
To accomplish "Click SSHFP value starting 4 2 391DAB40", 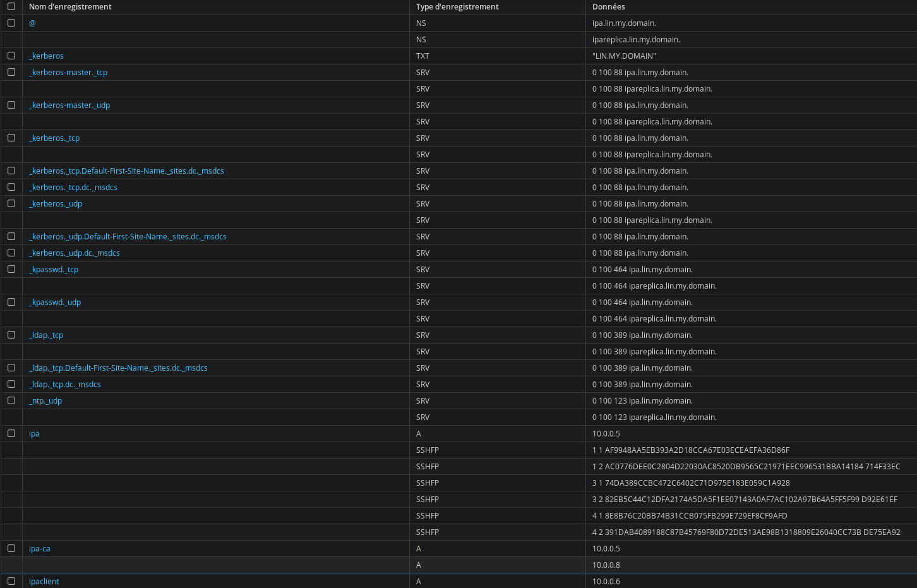I will [x=746, y=532].
